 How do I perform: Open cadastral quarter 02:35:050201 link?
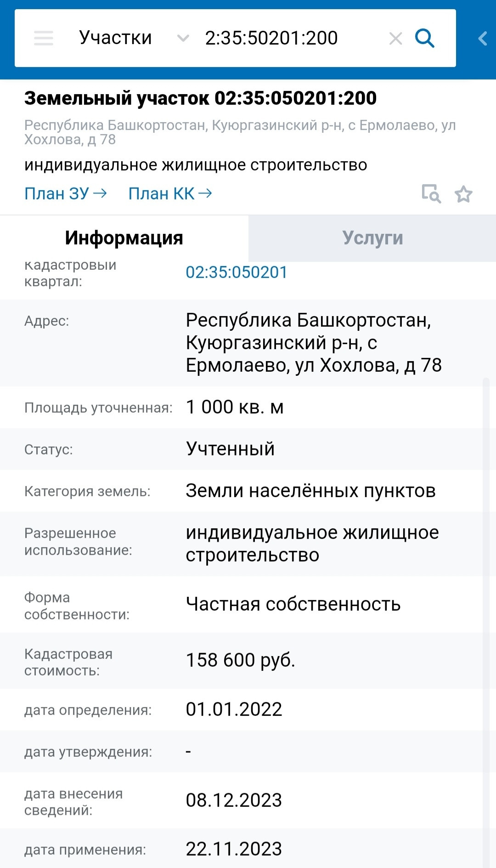click(237, 272)
